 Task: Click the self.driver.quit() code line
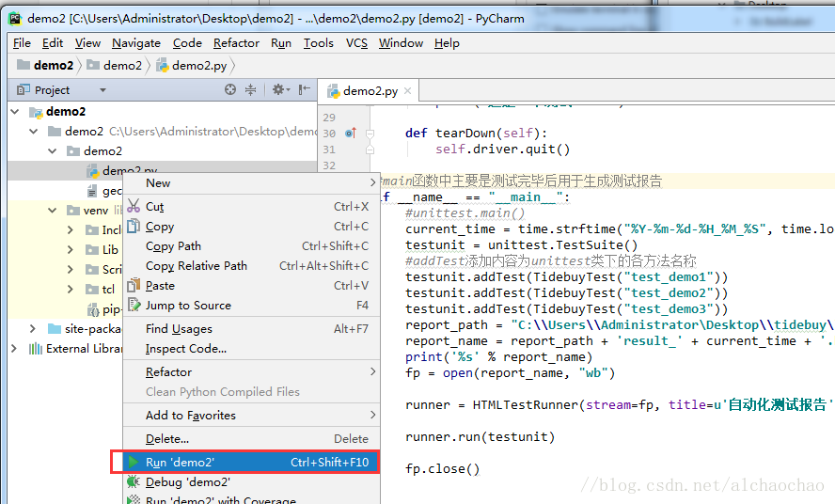click(503, 150)
